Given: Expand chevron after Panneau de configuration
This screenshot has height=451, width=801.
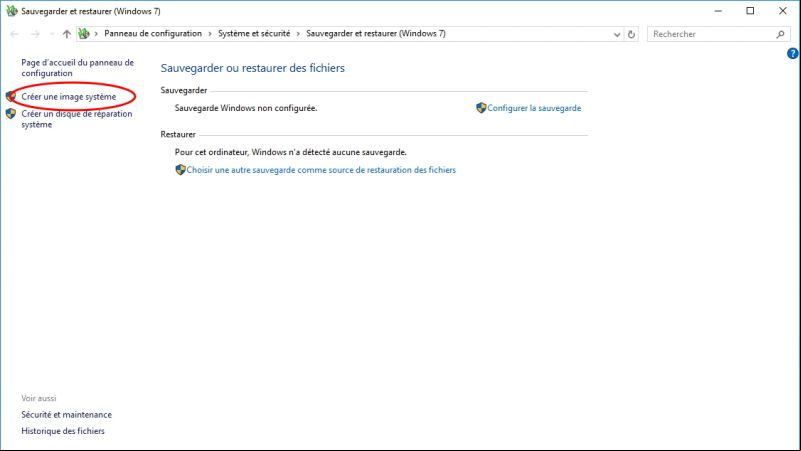Looking at the screenshot, I should 209,34.
